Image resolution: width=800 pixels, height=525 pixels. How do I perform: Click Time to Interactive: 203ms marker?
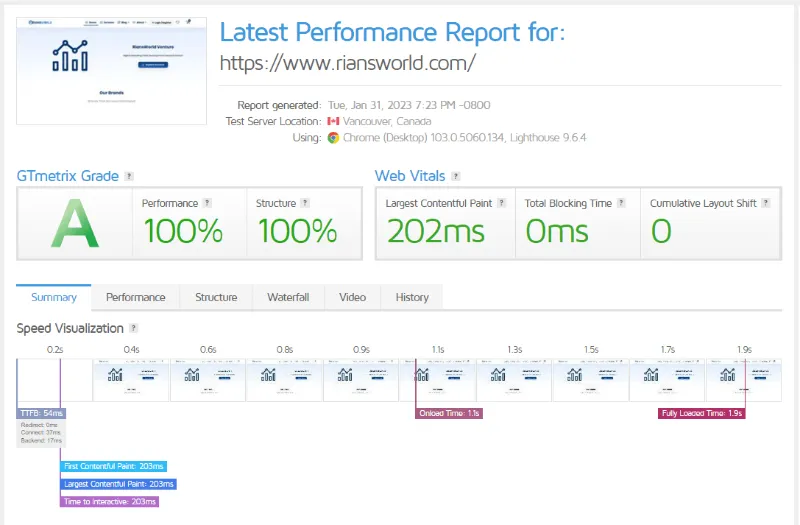(x=110, y=502)
